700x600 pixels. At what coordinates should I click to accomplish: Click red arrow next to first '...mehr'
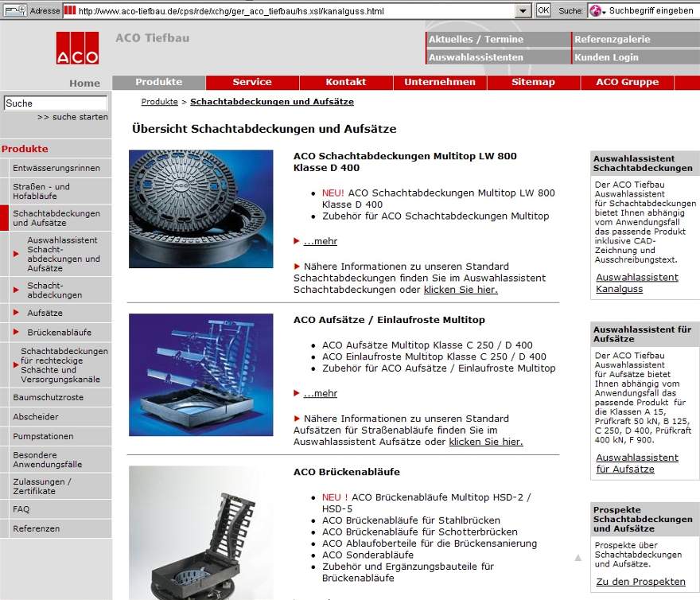(x=297, y=241)
